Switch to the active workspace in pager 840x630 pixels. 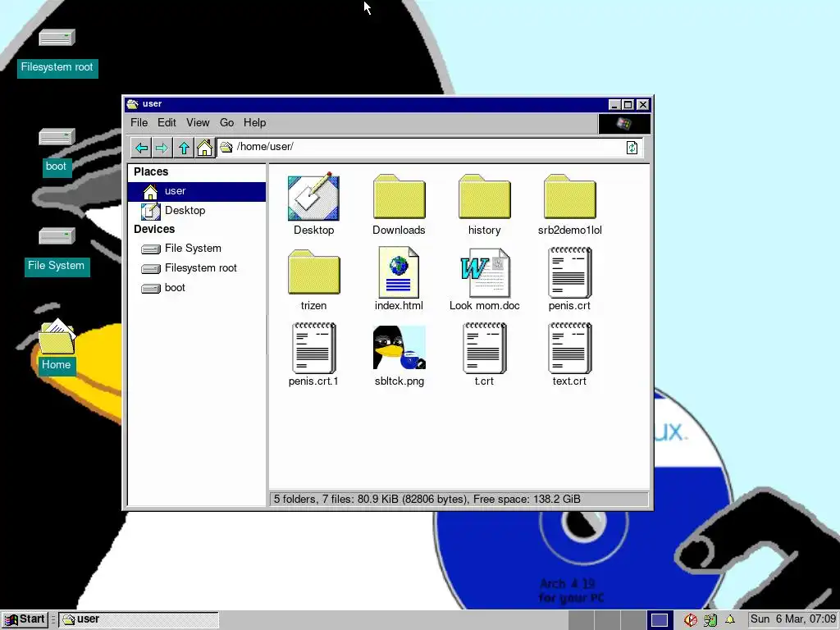pyautogui.click(x=659, y=620)
